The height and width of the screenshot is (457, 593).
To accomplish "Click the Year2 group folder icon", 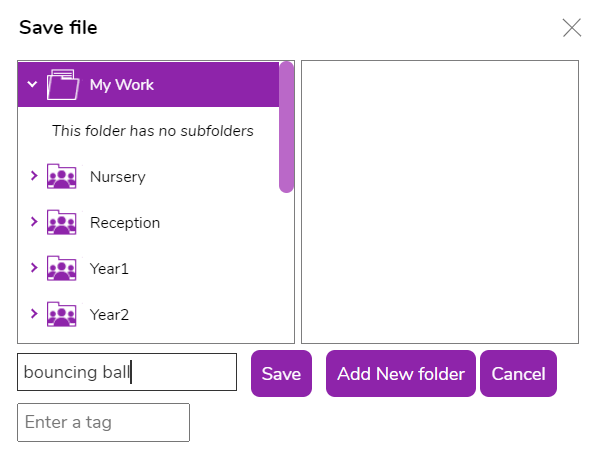I will point(62,314).
